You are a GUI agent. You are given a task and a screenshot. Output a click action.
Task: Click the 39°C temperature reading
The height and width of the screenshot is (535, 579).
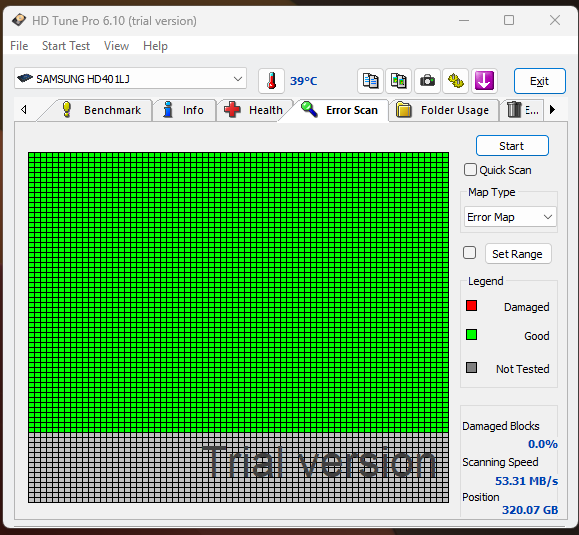coord(304,81)
